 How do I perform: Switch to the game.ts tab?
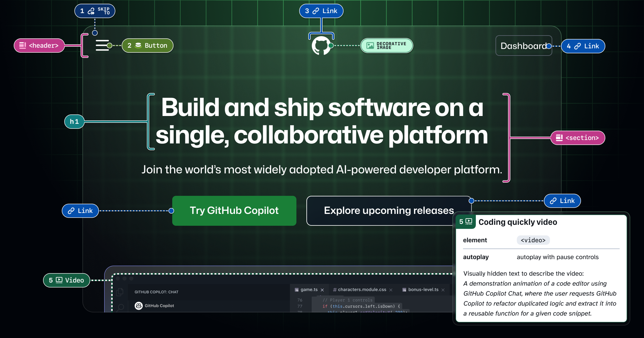tap(309, 289)
